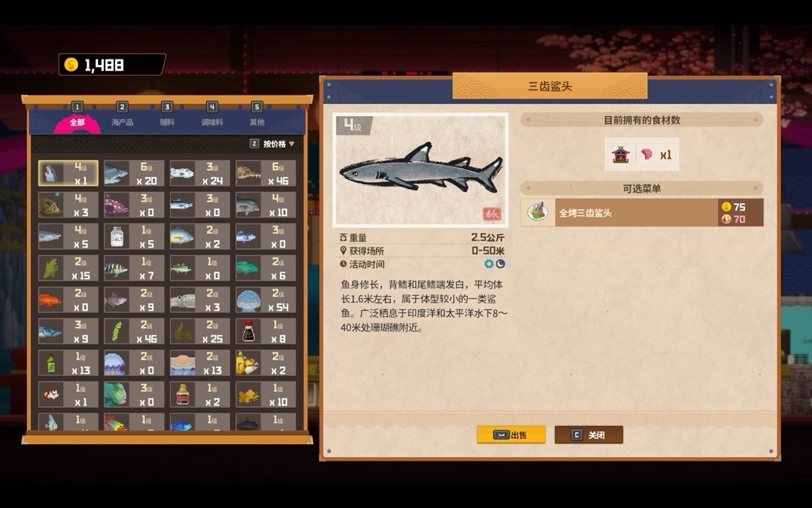Select the orange fish item x0
Image resolution: width=812 pixels, height=508 pixels.
point(68,300)
